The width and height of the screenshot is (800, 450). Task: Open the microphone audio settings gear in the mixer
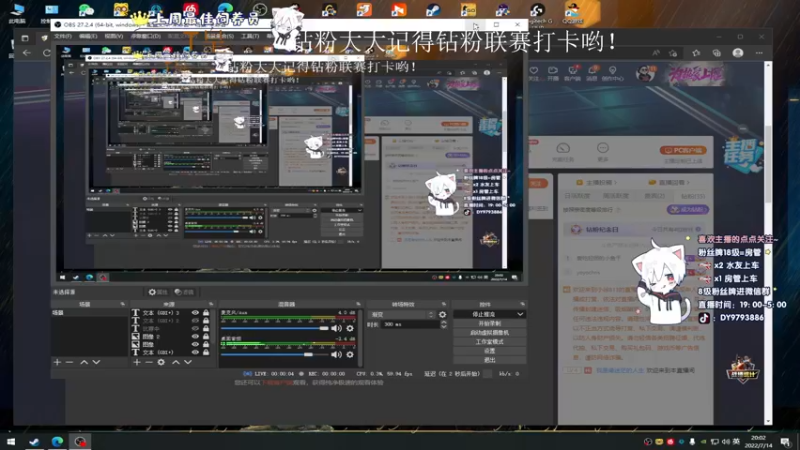pyautogui.click(x=350, y=329)
